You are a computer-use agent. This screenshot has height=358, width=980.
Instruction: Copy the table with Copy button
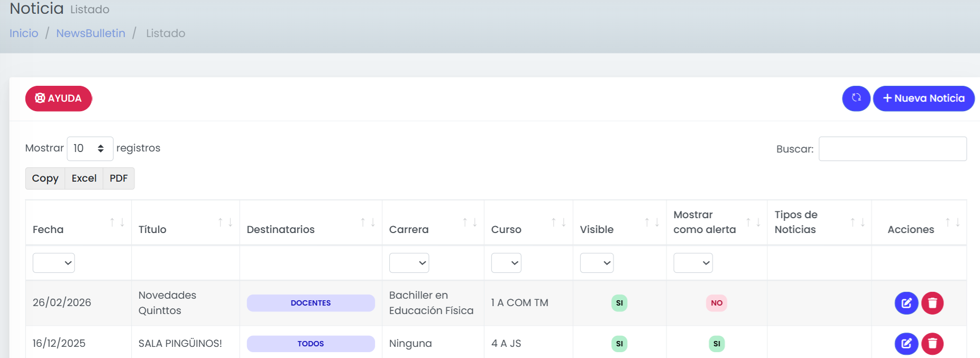(45, 178)
